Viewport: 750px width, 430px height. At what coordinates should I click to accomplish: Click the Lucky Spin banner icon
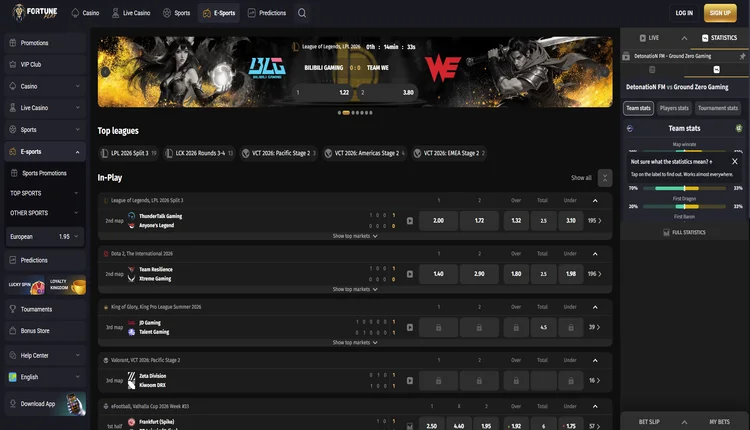[26, 285]
